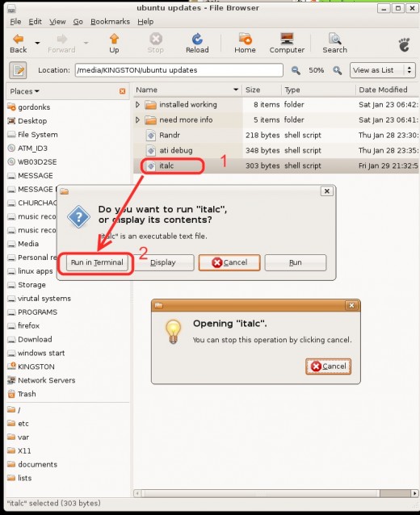Viewport: 420px width, 515px height.
Task: Zoom out with the minus magnifier
Action: pyautogui.click(x=296, y=70)
